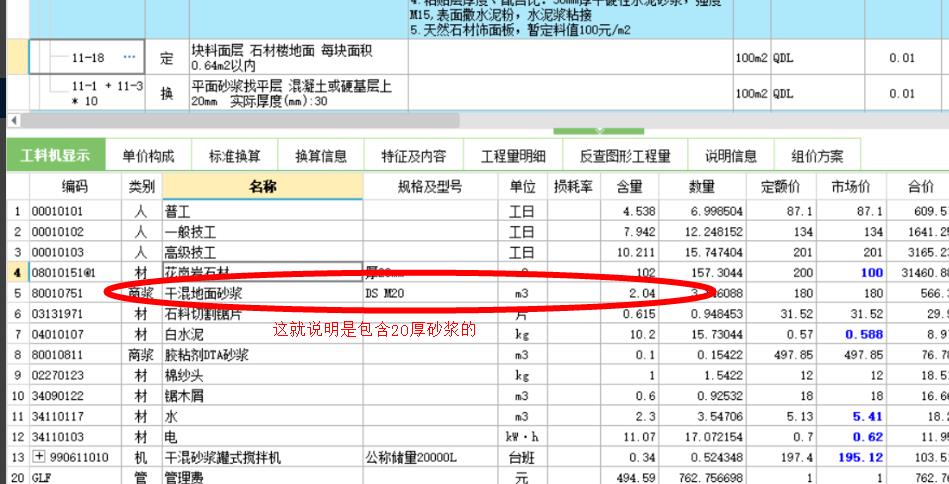Click the 一般技工 name cell
The image size is (949, 484).
point(263,232)
